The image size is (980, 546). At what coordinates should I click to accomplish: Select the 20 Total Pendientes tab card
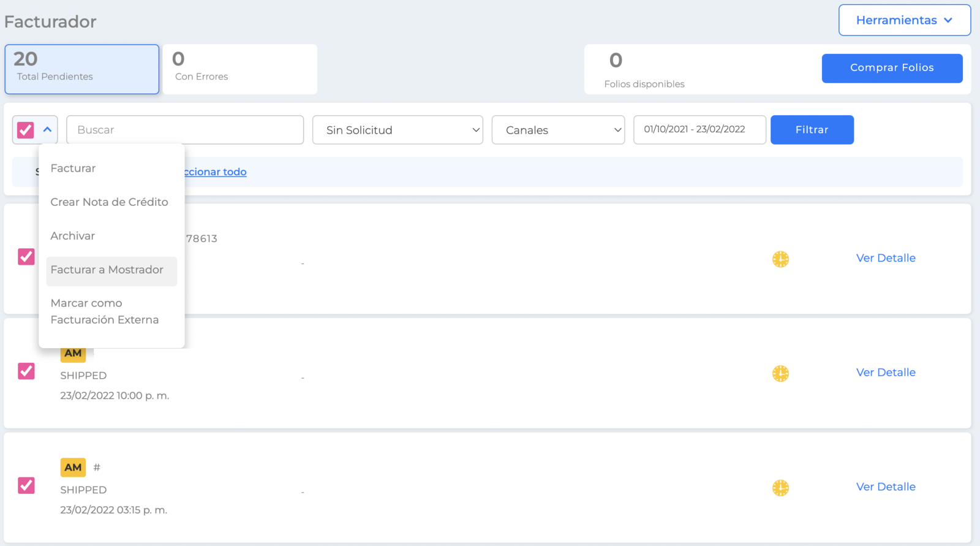(82, 69)
